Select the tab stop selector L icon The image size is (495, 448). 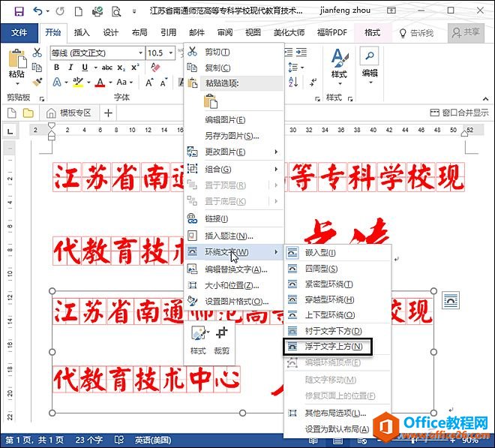point(10,131)
